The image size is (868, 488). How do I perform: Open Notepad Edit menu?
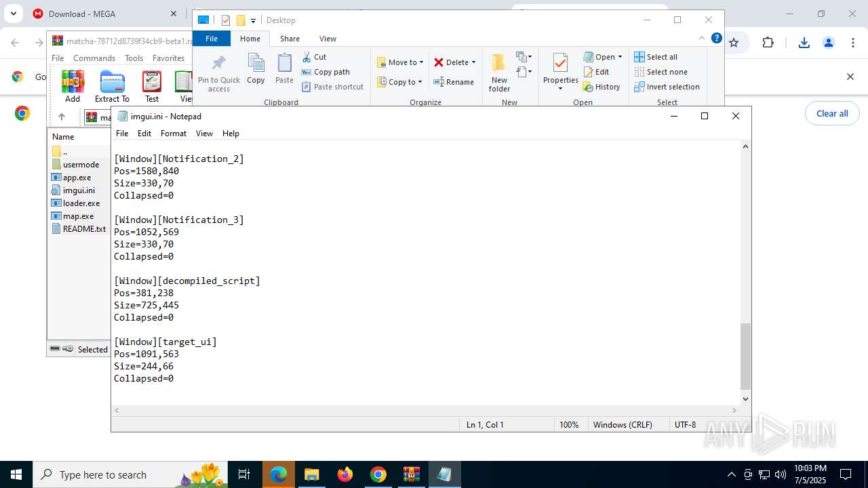pos(144,134)
